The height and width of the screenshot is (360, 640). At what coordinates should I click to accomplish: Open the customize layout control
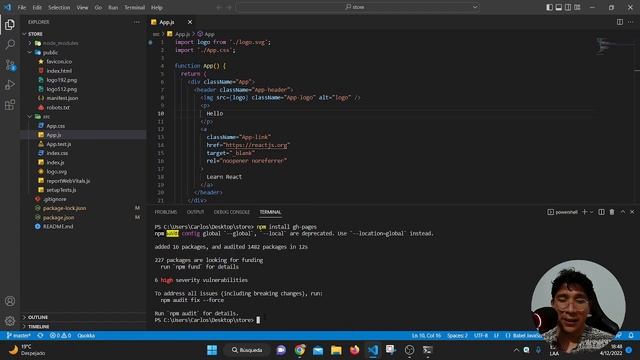pyautogui.click(x=577, y=7)
